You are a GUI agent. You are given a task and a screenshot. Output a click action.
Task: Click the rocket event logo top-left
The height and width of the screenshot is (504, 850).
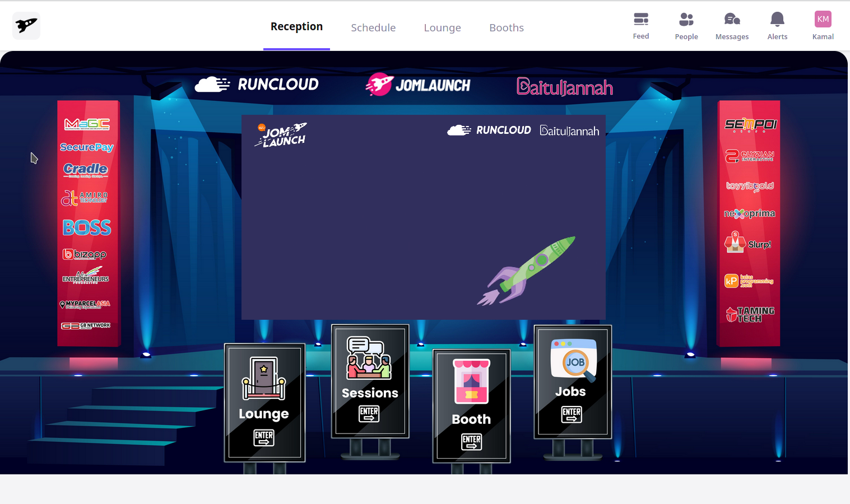point(26,25)
